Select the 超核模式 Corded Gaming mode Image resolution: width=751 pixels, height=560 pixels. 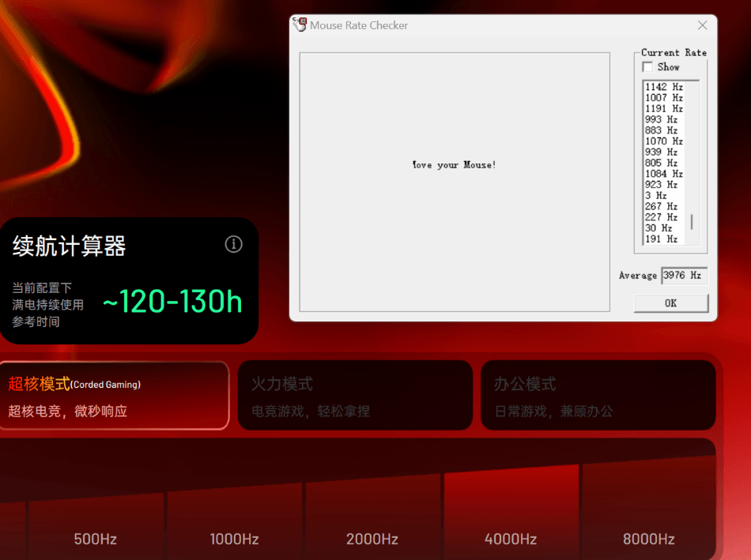(x=114, y=396)
